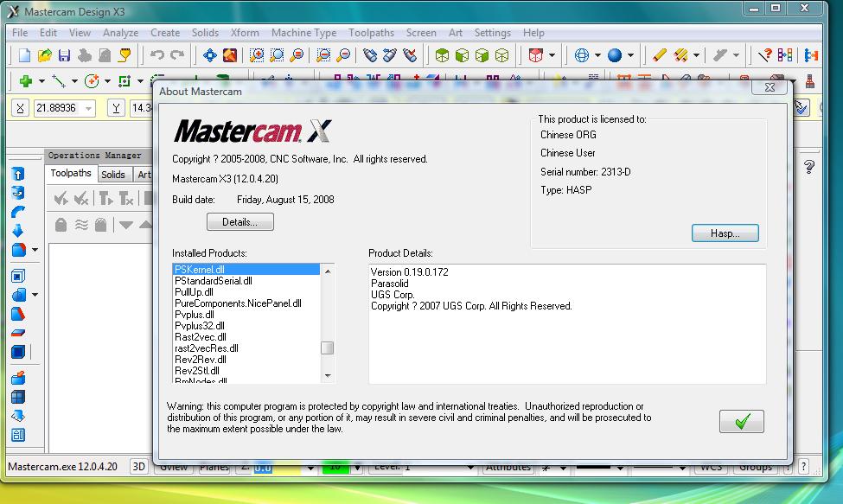
Task: Click the Installed Products scroll down arrow
Action: click(x=328, y=375)
